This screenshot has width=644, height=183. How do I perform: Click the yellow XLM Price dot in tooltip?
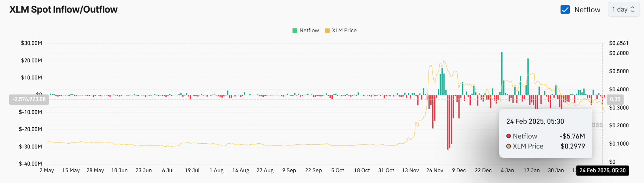(509, 146)
